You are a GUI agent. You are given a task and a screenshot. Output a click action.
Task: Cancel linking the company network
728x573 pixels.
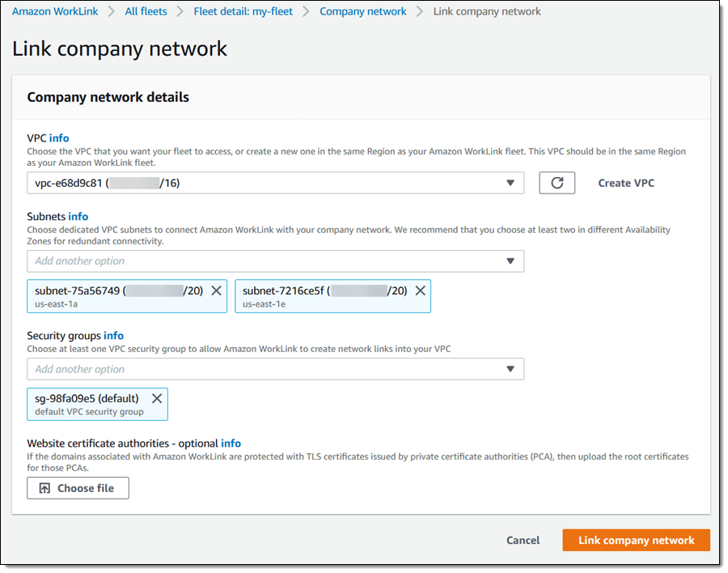click(523, 540)
